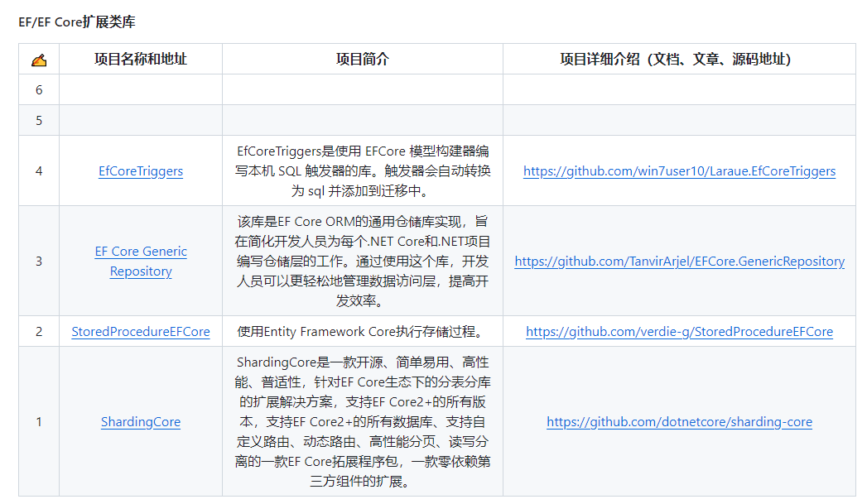Select the 项目名称和地址 column header
867x504 pixels.
pyautogui.click(x=140, y=58)
